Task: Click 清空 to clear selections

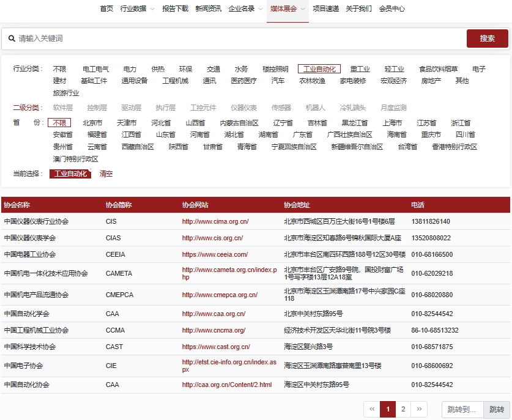Action: tap(106, 174)
